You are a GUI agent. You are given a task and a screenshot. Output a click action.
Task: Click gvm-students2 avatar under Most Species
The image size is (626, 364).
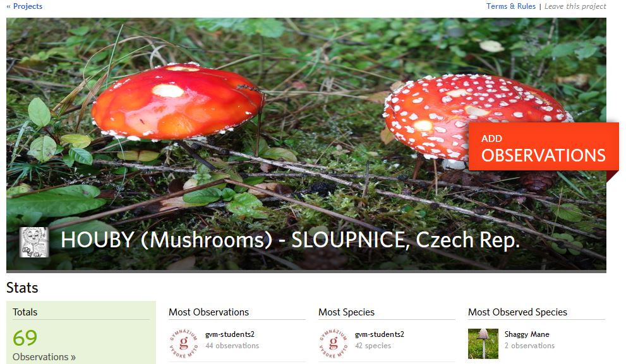(334, 343)
